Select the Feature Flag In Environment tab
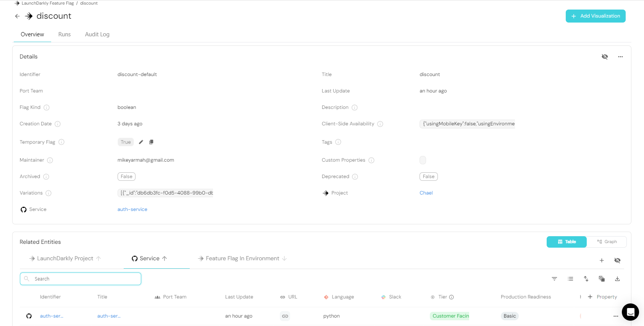 click(242, 258)
